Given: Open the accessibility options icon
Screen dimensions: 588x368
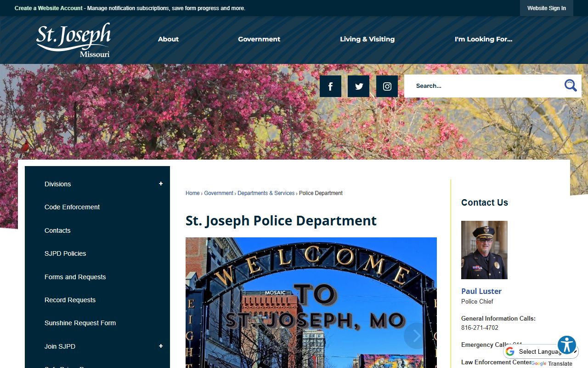Looking at the screenshot, I should click(x=567, y=345).
